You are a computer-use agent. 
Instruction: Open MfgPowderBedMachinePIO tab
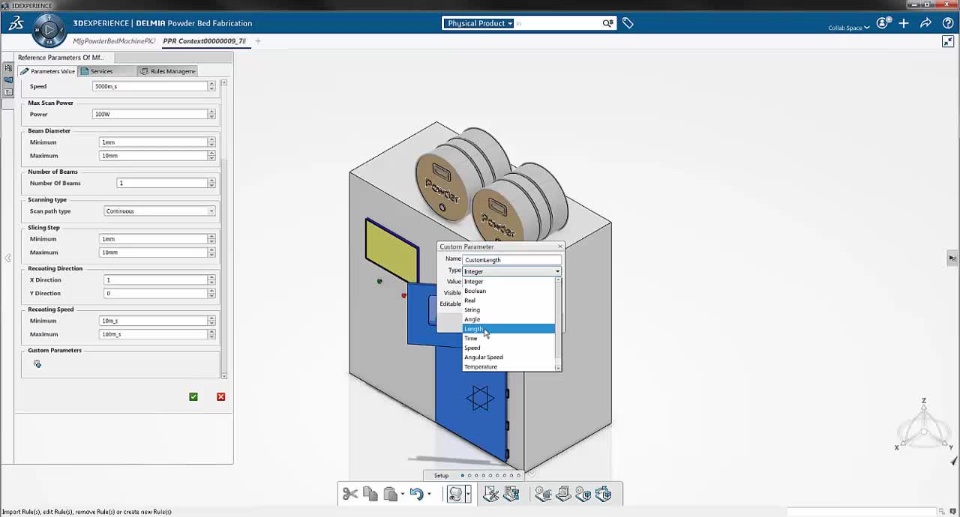click(114, 41)
